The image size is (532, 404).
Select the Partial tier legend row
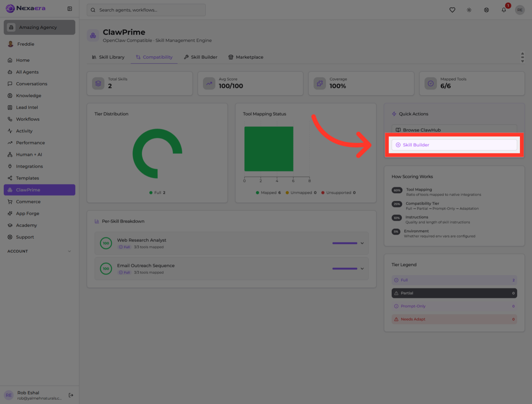454,293
